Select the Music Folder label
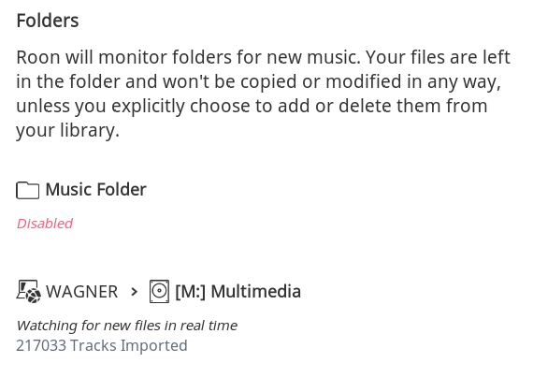 [x=96, y=189]
